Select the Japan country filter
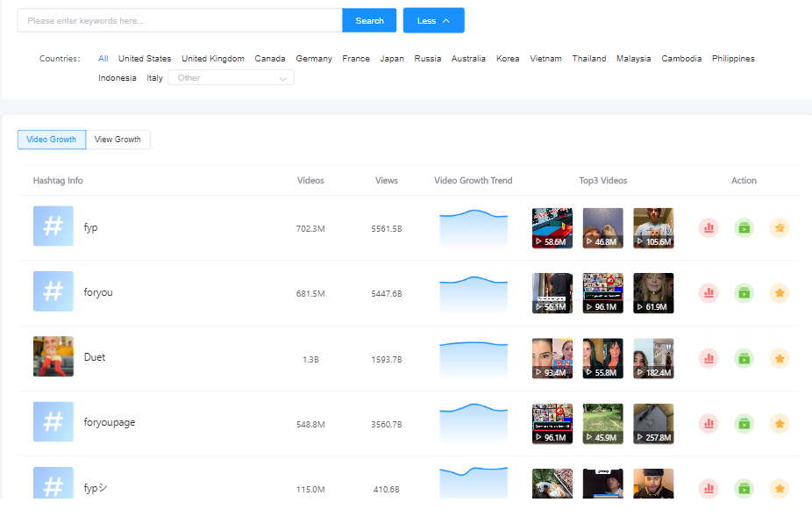 [392, 59]
